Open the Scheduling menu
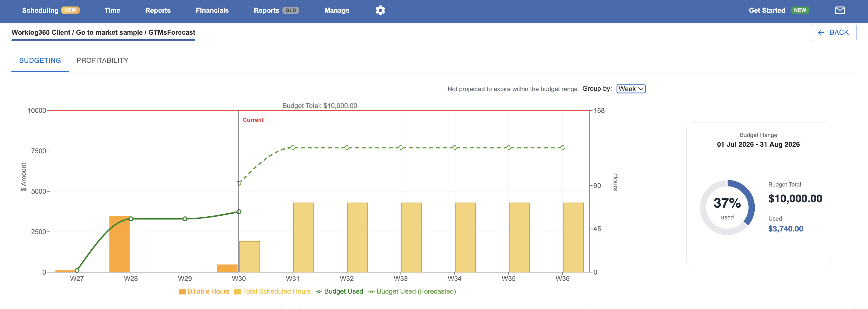This screenshot has width=868, height=309. (51, 11)
